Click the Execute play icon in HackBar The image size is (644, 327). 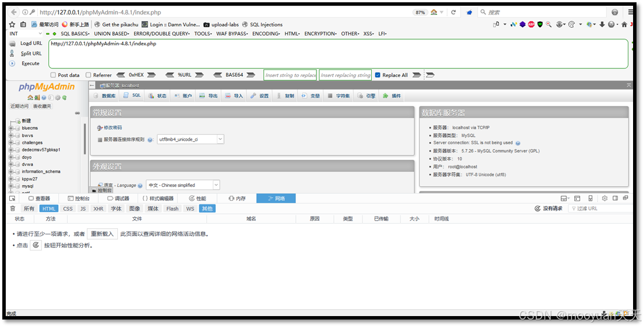(12, 64)
